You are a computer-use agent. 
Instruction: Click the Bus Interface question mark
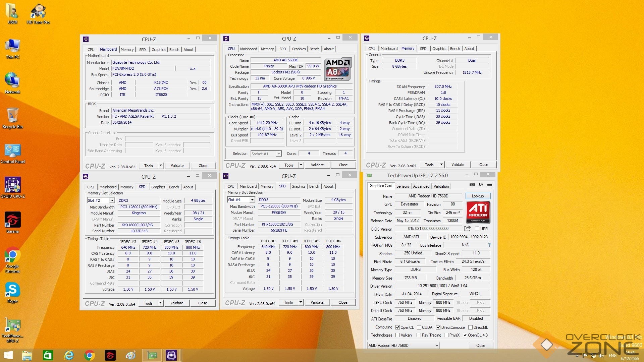tap(489, 245)
